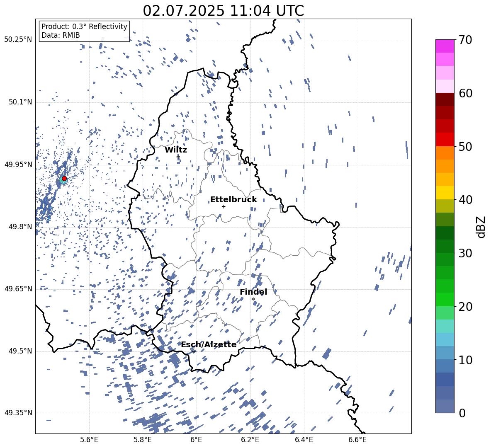Viewport: 491px width, 448px height.
Task: Click the red radar location marker
Action: click(x=64, y=178)
